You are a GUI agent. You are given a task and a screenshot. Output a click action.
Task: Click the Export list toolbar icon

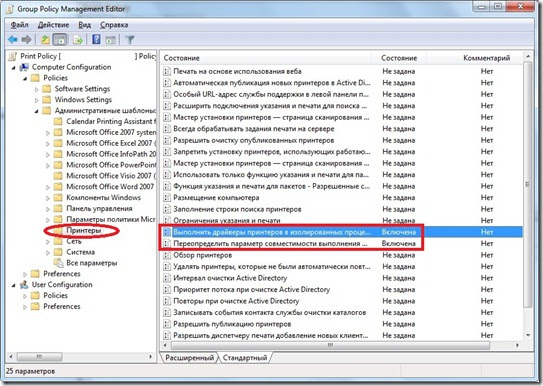point(78,40)
